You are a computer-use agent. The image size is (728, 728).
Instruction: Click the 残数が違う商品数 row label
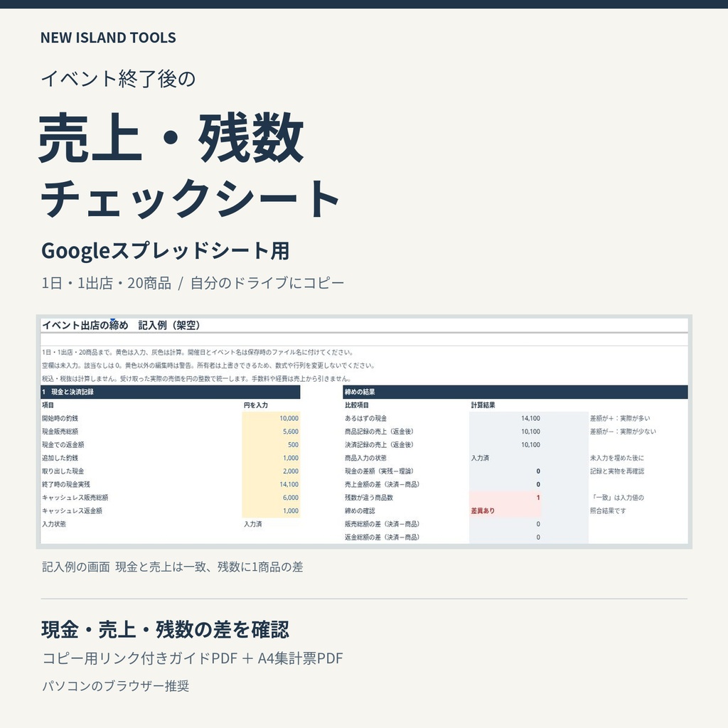tap(369, 497)
